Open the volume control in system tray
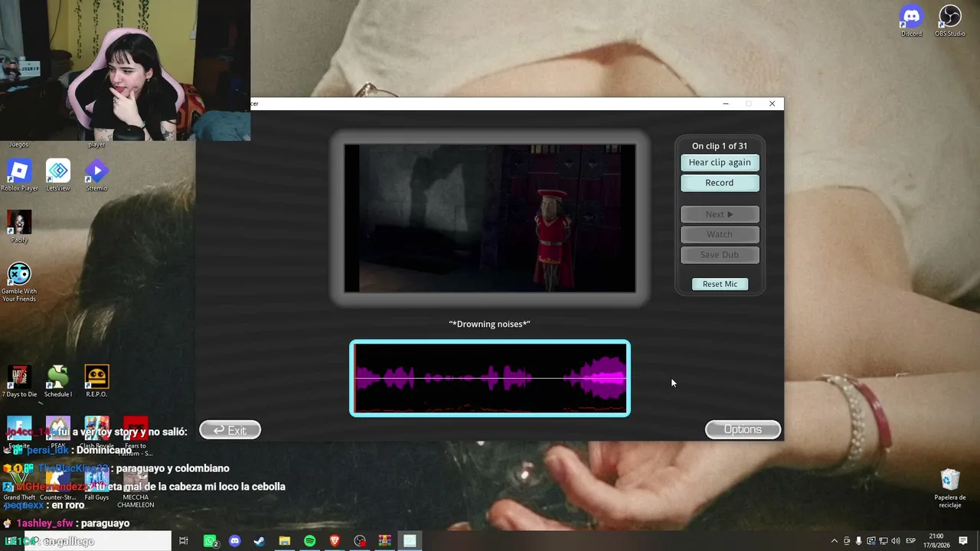980x551 pixels. coord(896,541)
